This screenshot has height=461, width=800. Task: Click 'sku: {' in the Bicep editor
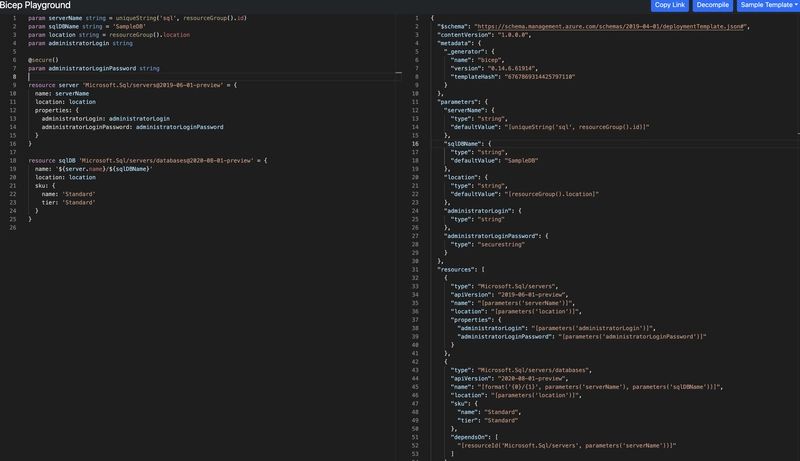point(45,186)
